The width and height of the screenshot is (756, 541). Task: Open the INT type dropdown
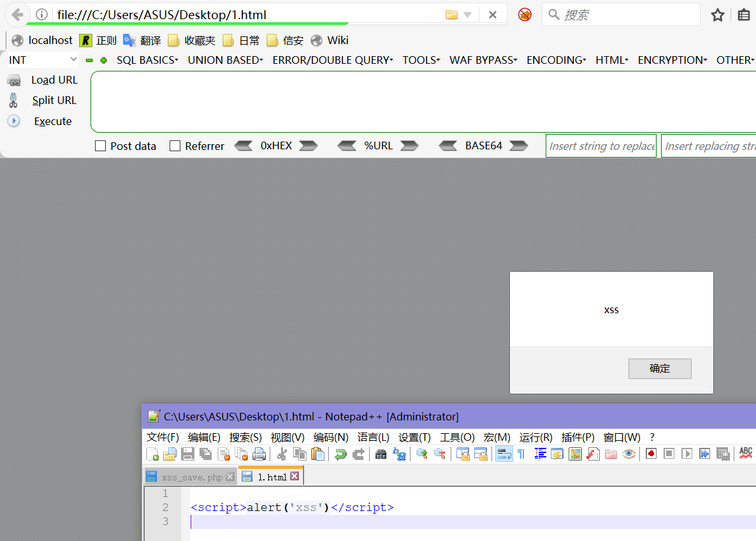click(43, 60)
